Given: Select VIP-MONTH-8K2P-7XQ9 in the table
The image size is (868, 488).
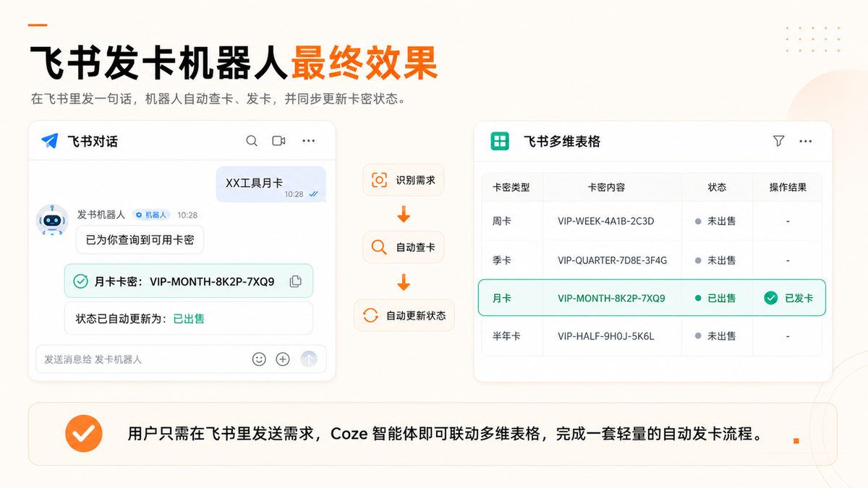Looking at the screenshot, I should pos(611,298).
